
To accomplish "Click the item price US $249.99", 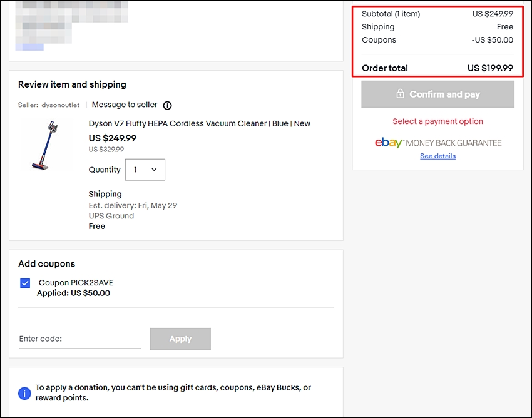I will click(x=112, y=138).
